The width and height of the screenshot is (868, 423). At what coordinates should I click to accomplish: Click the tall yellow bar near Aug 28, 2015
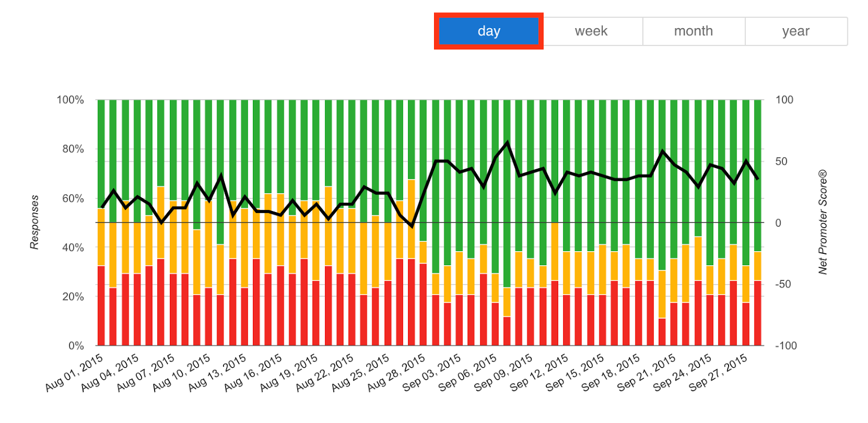coord(411,217)
